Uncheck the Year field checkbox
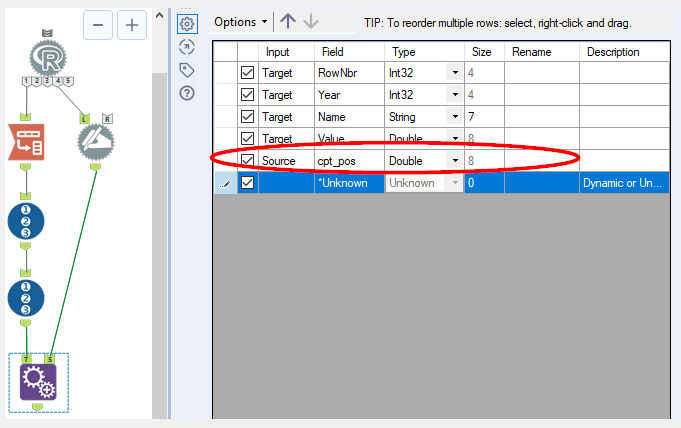681x428 pixels. [x=248, y=94]
